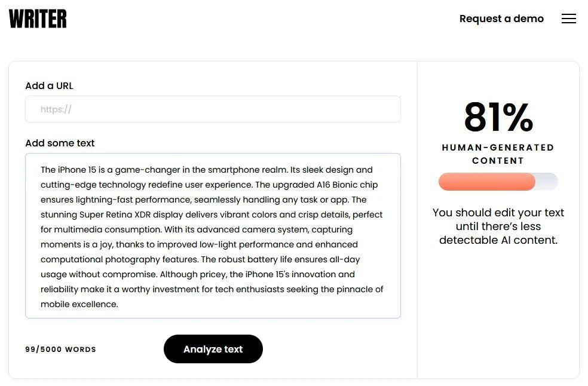Click the gray unfilled end of score bar
This screenshot has height=386, width=588.
pyautogui.click(x=547, y=182)
